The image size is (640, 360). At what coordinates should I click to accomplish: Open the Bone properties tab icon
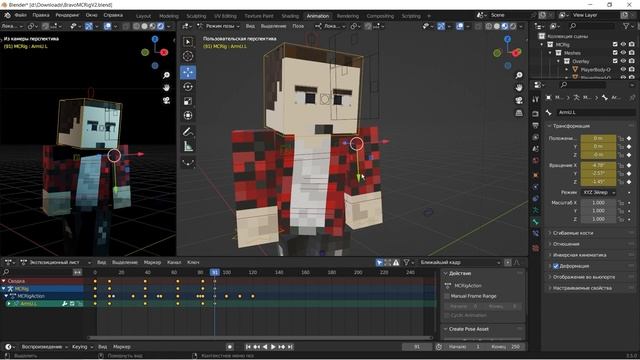pos(536,222)
